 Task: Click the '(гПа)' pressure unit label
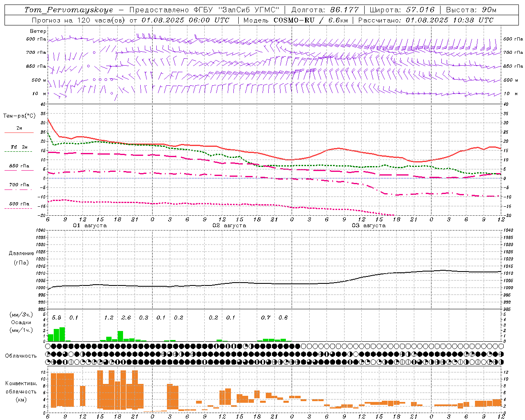21,263
